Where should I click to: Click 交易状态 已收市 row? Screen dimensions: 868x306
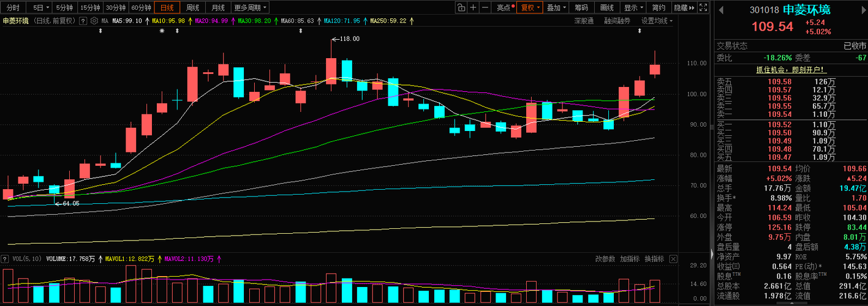[x=791, y=46]
